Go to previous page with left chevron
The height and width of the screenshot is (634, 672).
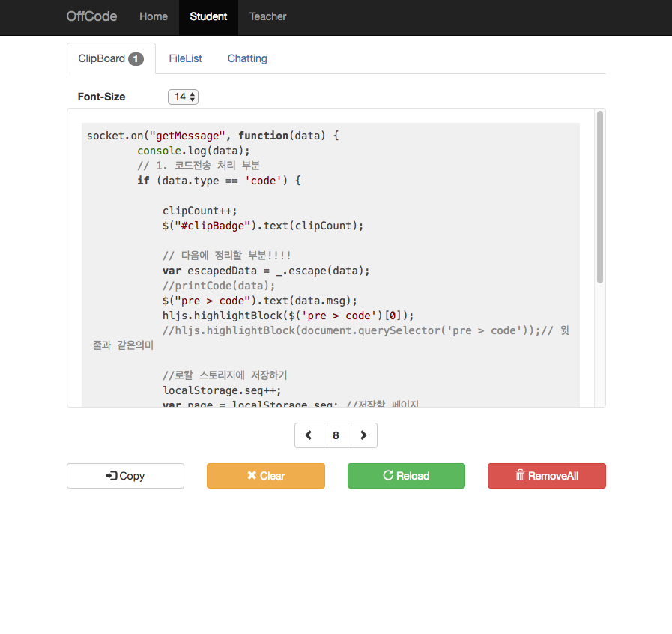[309, 435]
